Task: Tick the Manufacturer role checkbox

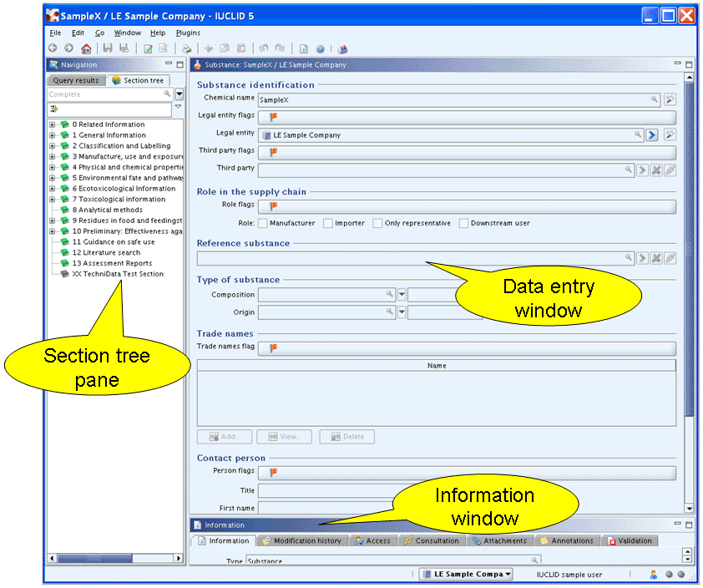Action: pos(263,223)
